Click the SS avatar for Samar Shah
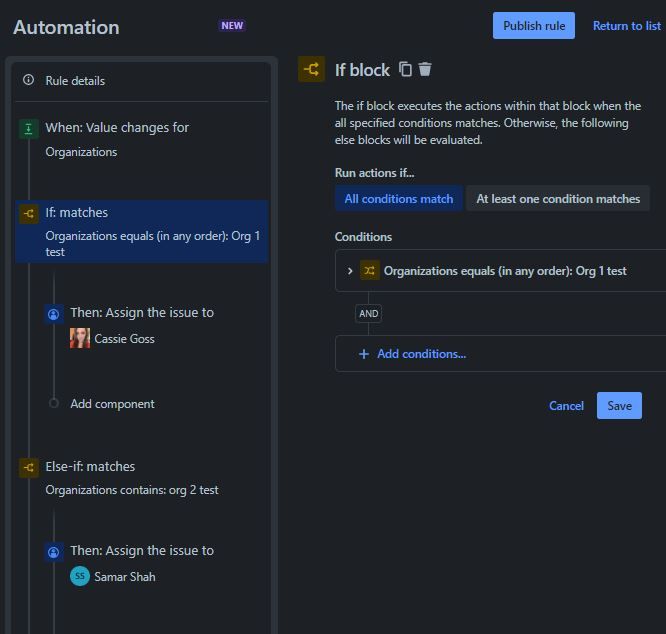 coord(80,576)
